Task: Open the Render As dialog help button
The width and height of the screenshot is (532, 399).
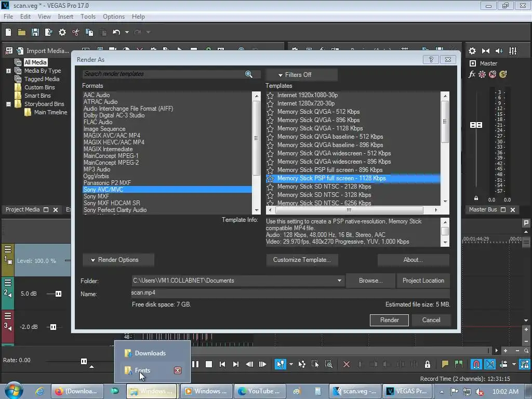Action: pos(431,59)
